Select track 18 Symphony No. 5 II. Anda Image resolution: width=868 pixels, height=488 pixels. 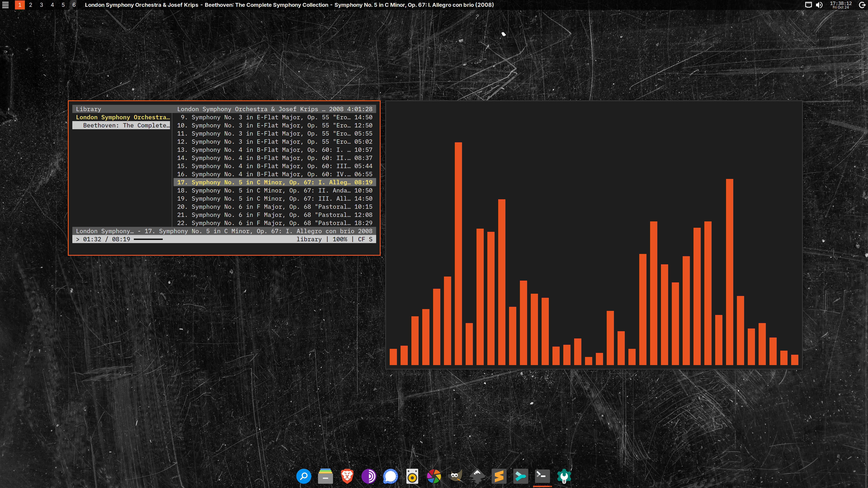coord(274,190)
